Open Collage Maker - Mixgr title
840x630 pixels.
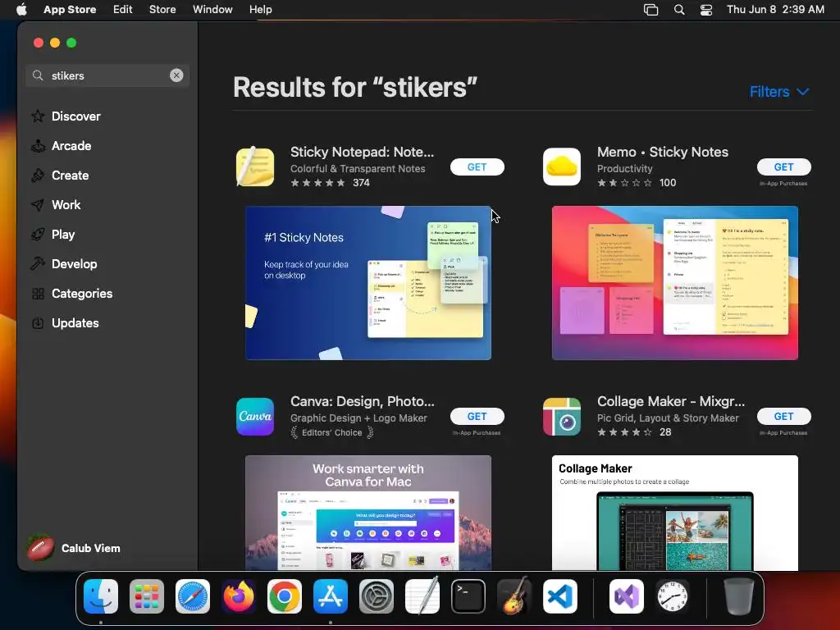[671, 401]
